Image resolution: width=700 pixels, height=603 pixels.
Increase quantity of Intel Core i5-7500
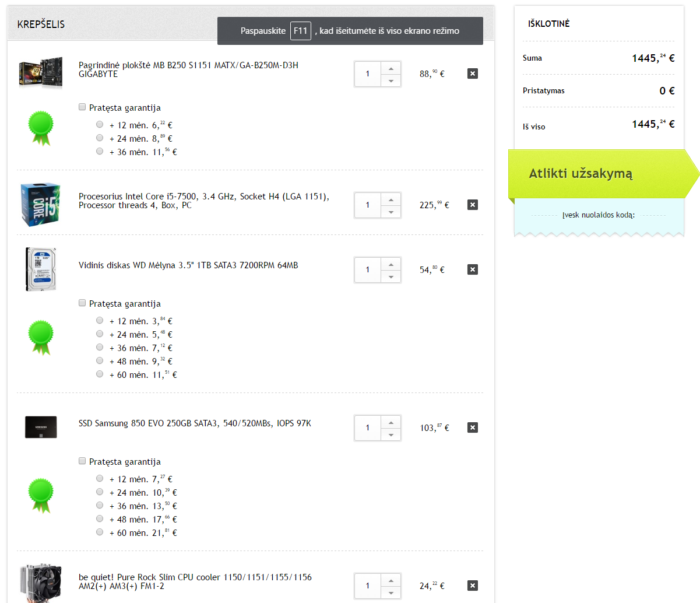pyautogui.click(x=391, y=198)
